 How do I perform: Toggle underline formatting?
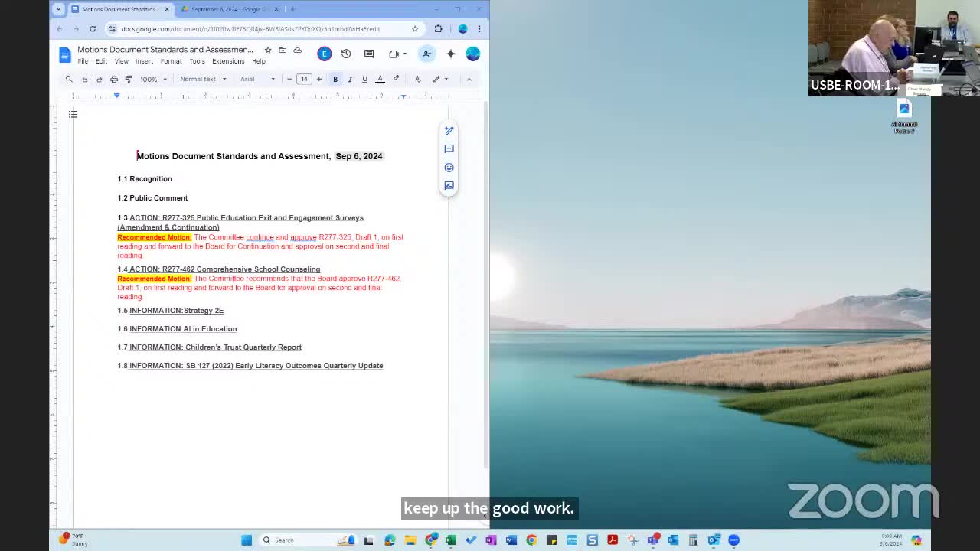pyautogui.click(x=364, y=79)
